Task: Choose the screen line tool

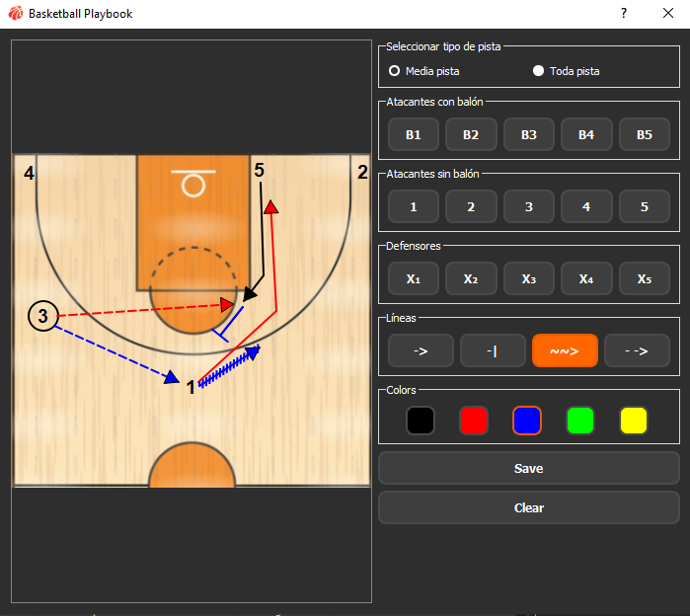Action: [493, 350]
